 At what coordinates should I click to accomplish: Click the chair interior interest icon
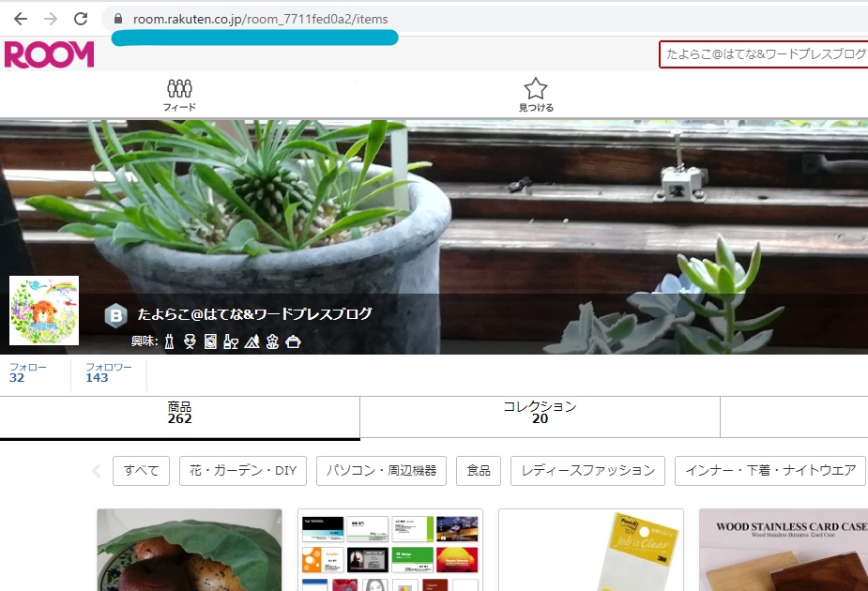(190, 341)
